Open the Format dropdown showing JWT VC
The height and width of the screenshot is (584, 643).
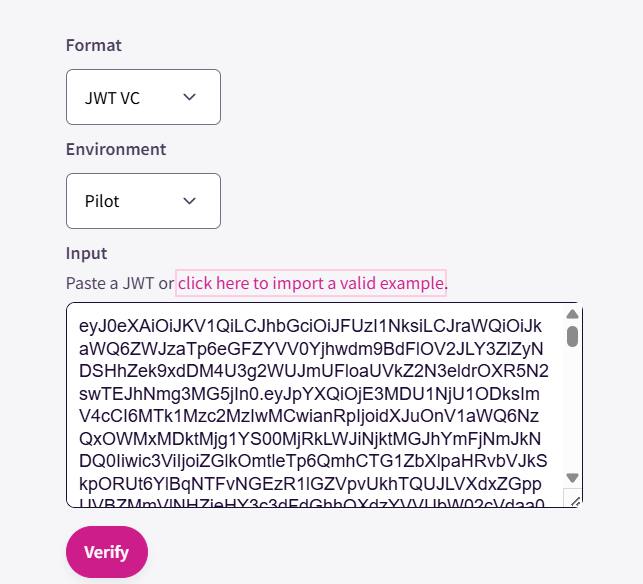point(143,97)
